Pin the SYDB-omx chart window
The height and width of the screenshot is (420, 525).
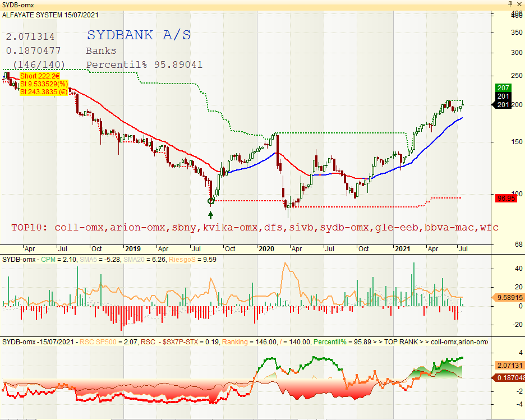(x=510, y=4)
